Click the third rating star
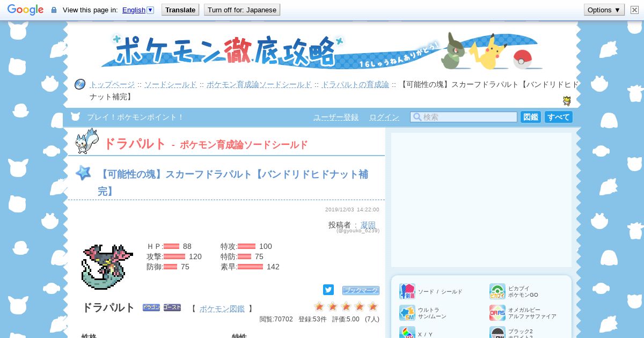This screenshot has height=338, width=644. coord(346,306)
